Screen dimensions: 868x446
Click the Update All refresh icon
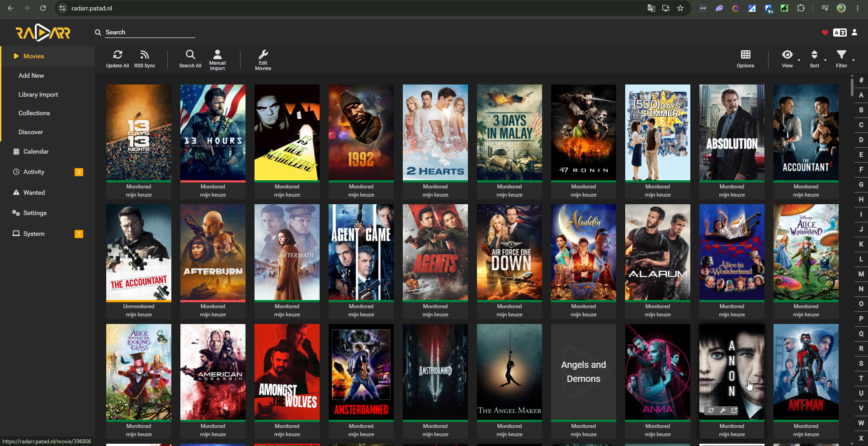click(118, 55)
